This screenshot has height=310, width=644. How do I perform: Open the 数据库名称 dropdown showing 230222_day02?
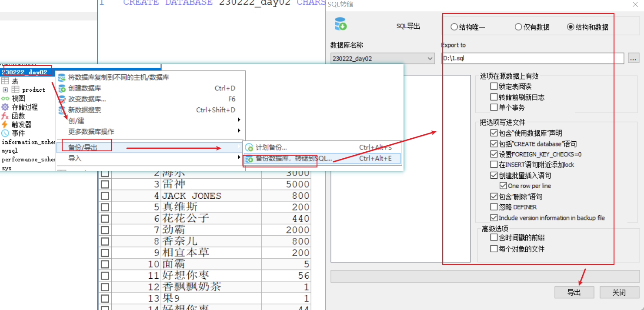coord(383,58)
